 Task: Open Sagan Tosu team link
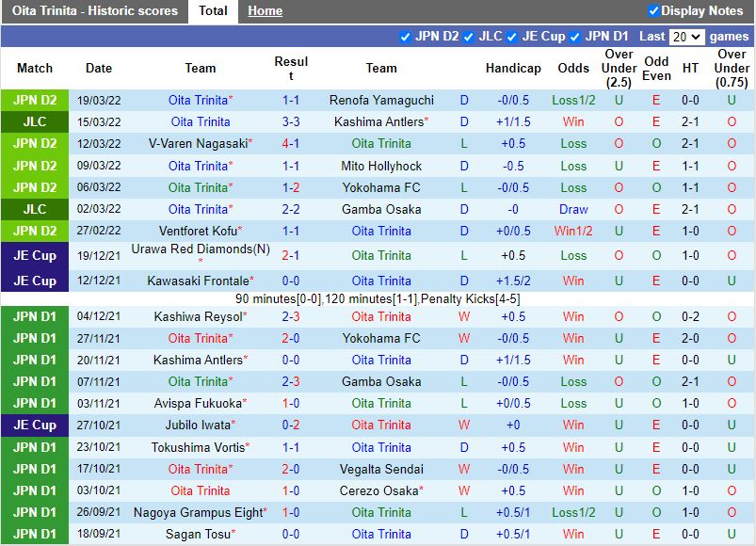click(x=198, y=535)
